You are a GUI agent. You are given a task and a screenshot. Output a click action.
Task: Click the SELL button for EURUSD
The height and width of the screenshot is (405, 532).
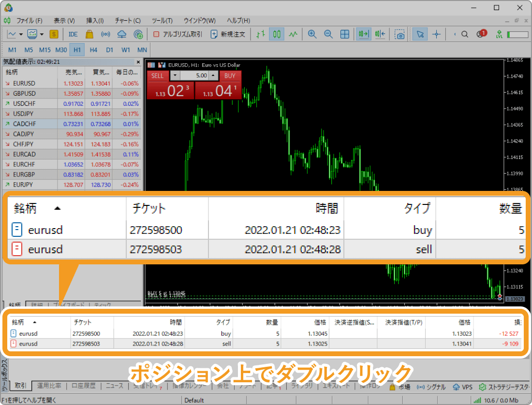pos(157,76)
